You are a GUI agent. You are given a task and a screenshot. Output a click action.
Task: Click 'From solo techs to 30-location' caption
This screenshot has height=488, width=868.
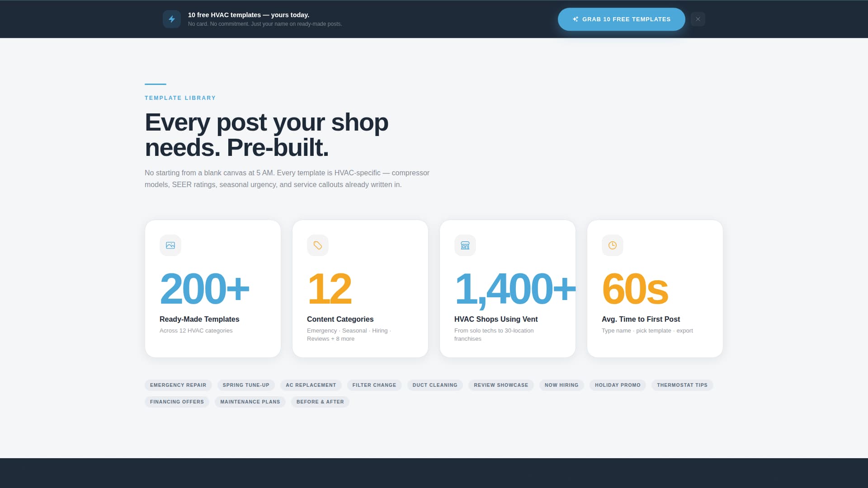pos(494,335)
